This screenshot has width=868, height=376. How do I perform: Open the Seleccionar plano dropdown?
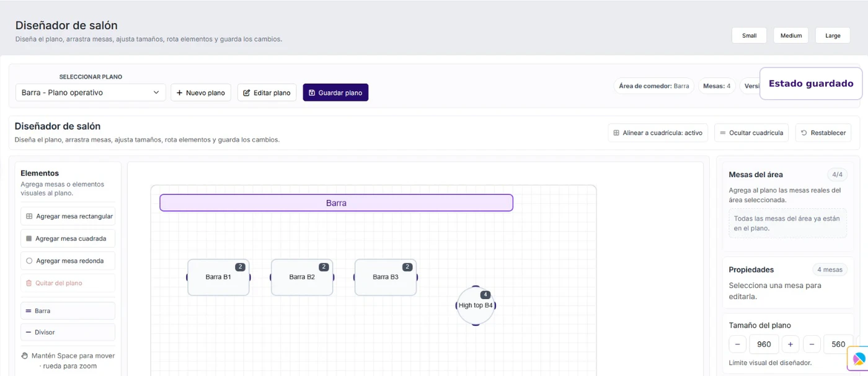click(91, 92)
